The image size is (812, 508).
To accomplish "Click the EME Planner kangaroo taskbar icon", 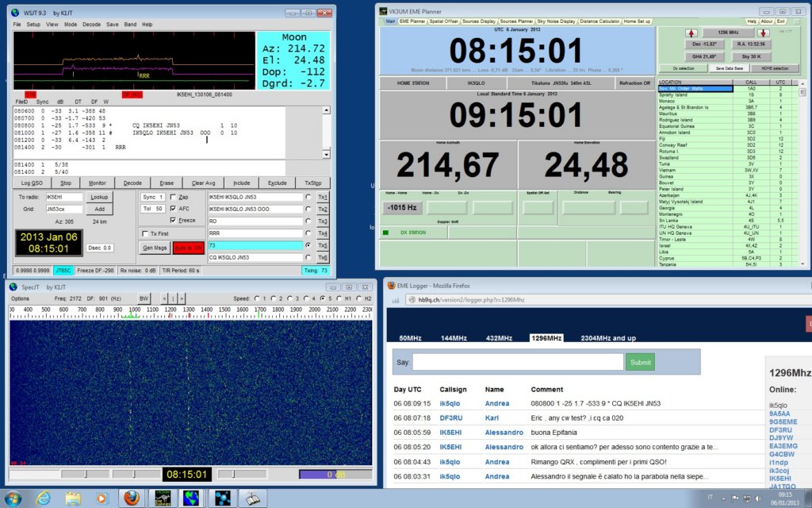I will 163,498.
